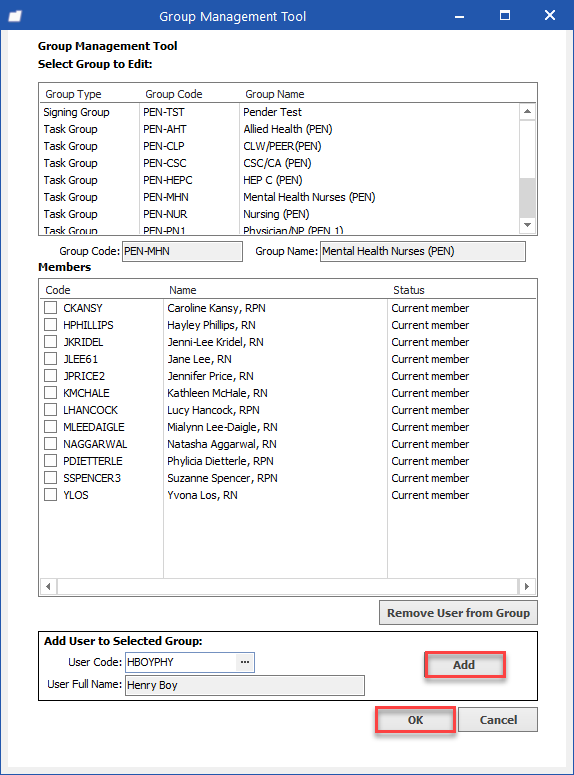Screen dimensions: 574x775
Task: Click the app icon in the title bar
Action: (x=15, y=16)
